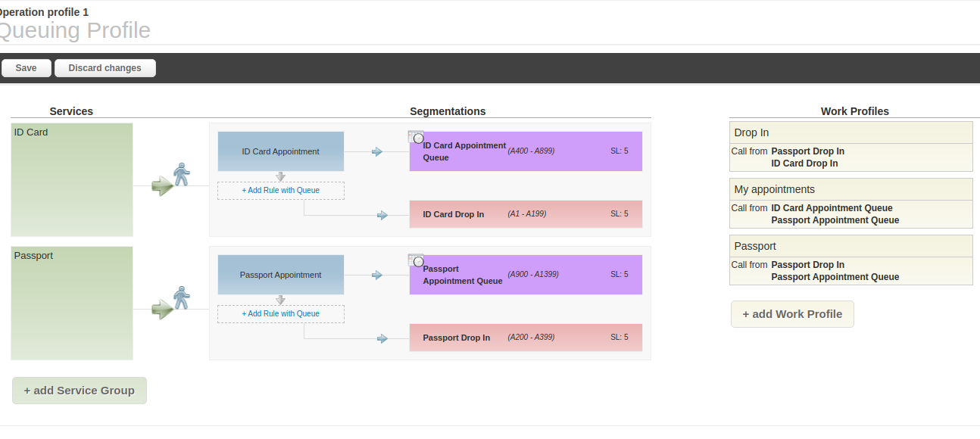Add a new Work Profile
The image size is (980, 439).
[792, 314]
